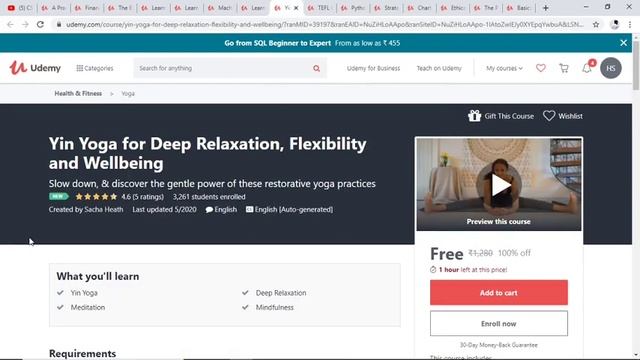Click the site lock icon in address bar
Viewport: 640px width, 360px height.
59,24
